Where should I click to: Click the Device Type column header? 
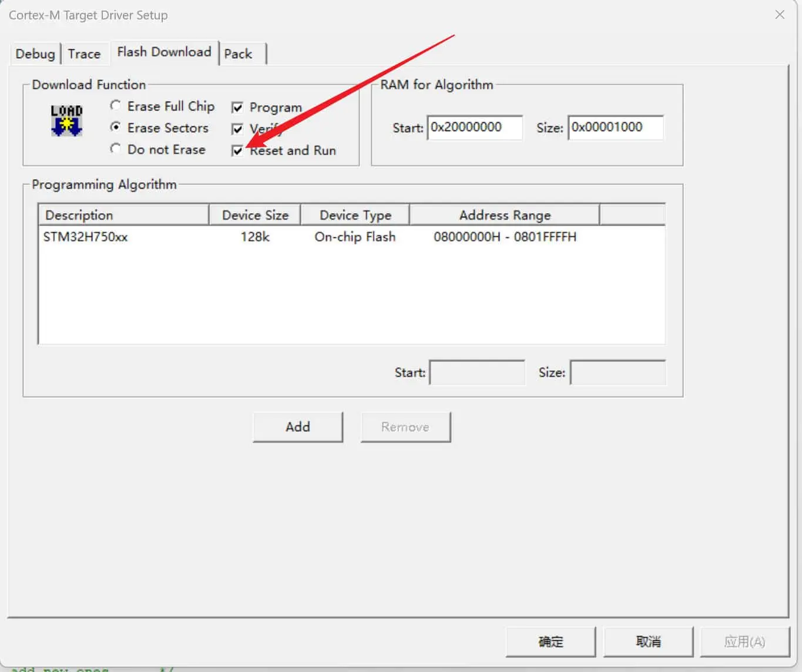pos(355,215)
